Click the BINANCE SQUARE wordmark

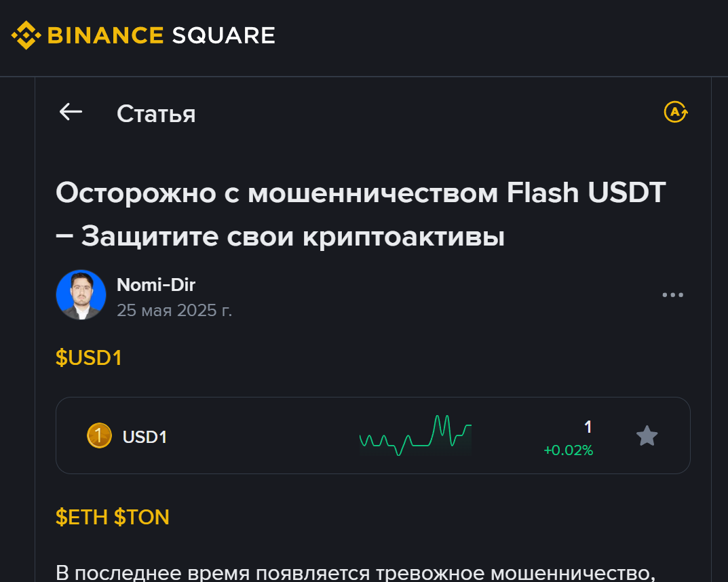click(161, 35)
